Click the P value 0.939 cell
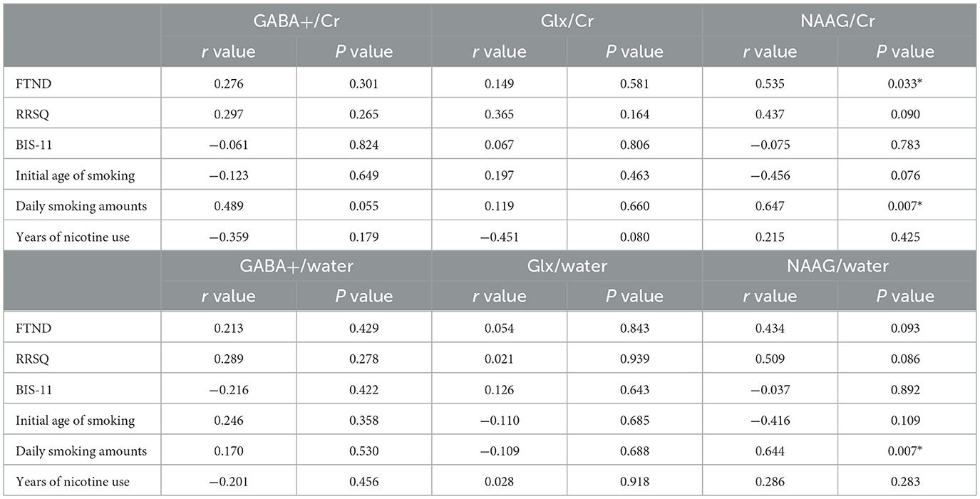The height and width of the screenshot is (499, 980). pos(635,359)
